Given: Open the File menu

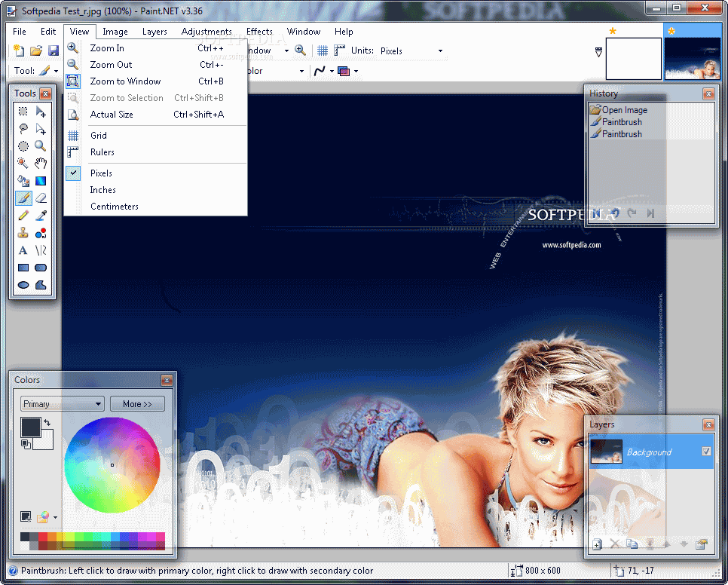Looking at the screenshot, I should (x=19, y=32).
